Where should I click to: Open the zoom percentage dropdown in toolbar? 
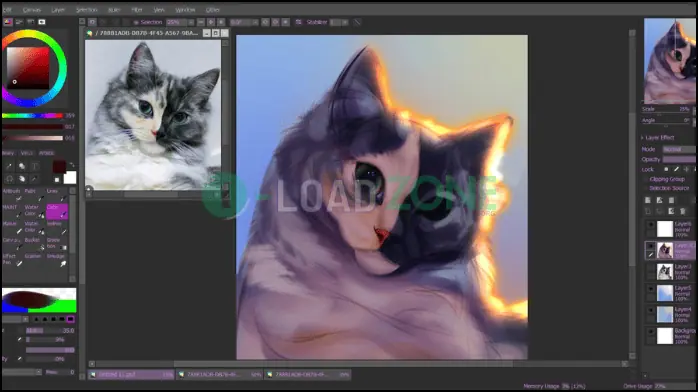point(191,22)
